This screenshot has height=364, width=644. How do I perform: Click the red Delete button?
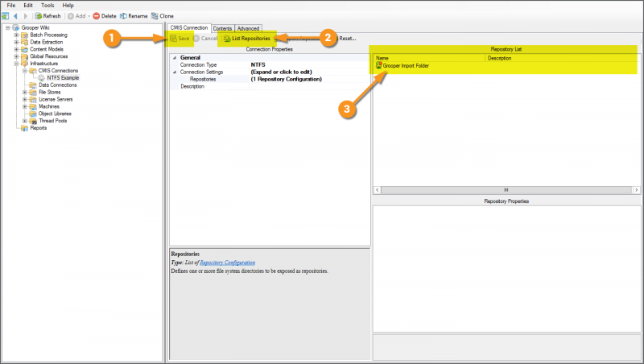(105, 16)
